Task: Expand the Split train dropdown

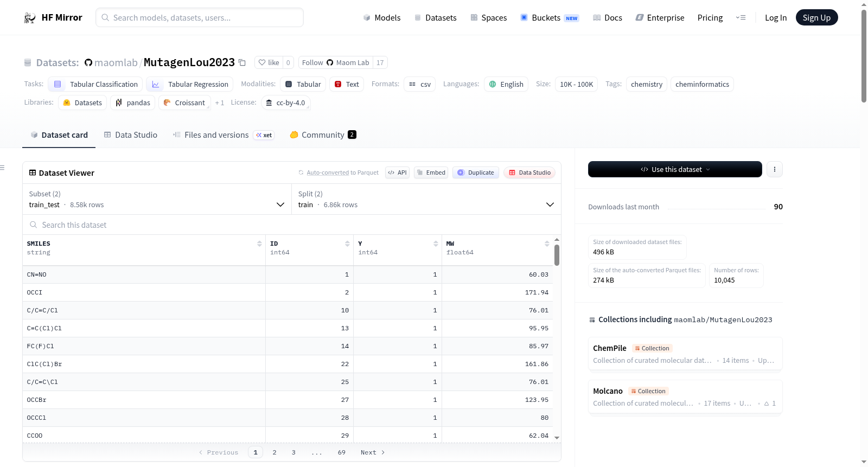Action: (426, 199)
